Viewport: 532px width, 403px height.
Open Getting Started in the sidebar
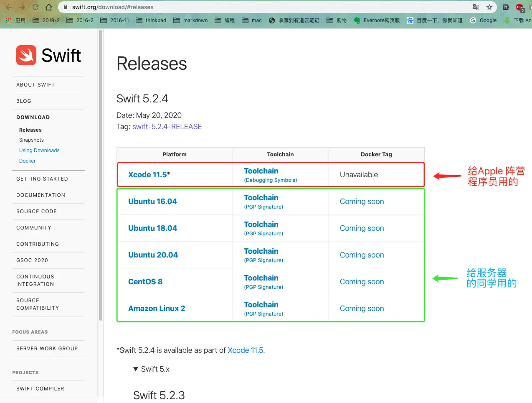(42, 179)
